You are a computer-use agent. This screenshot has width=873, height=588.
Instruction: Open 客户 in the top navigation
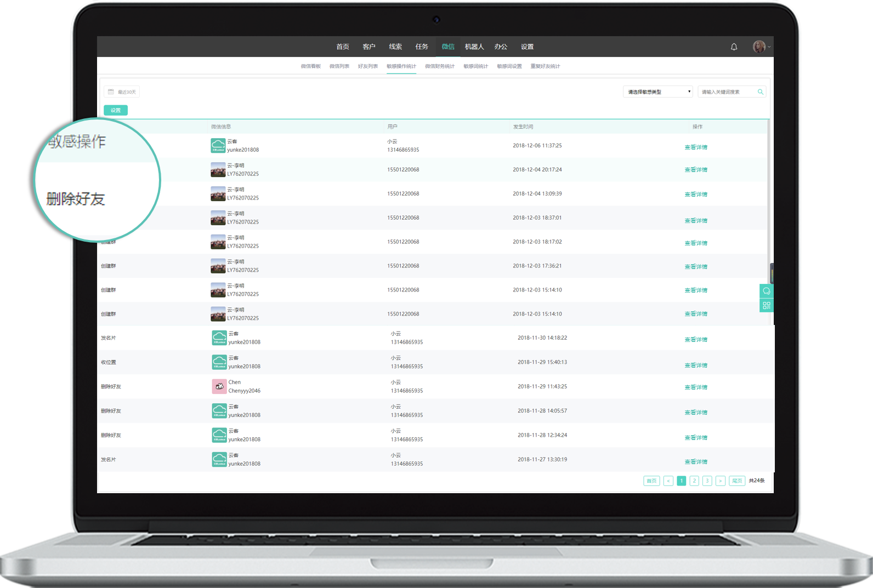[369, 47]
